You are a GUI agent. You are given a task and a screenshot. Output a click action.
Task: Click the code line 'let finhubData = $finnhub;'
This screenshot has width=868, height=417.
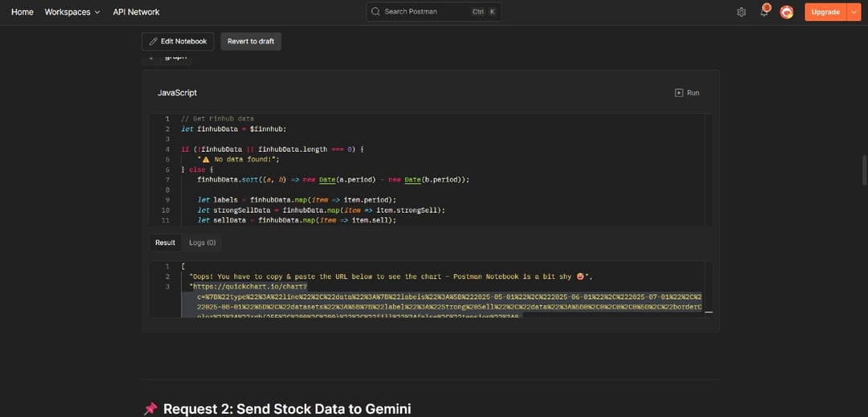pos(234,129)
